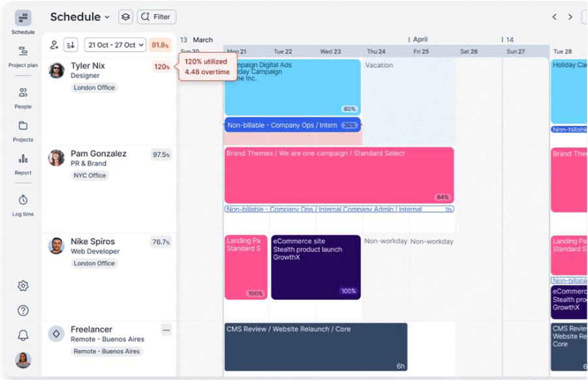
Task: Select the Tue 22 column header
Action: point(283,51)
